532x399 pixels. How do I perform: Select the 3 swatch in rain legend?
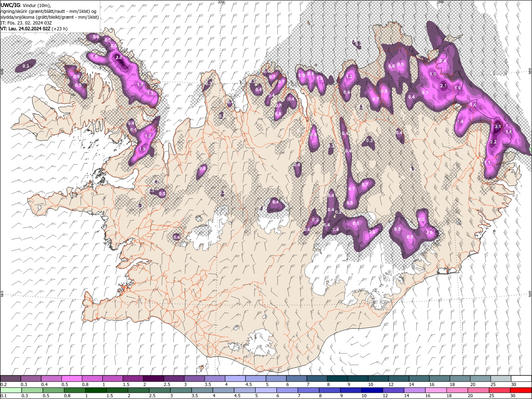pyautogui.click(x=181, y=390)
